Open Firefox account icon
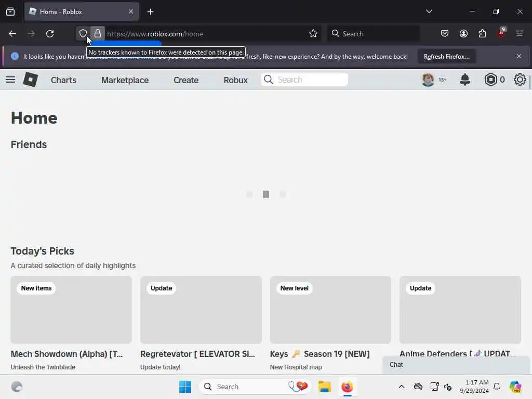532x399 pixels. click(463, 34)
